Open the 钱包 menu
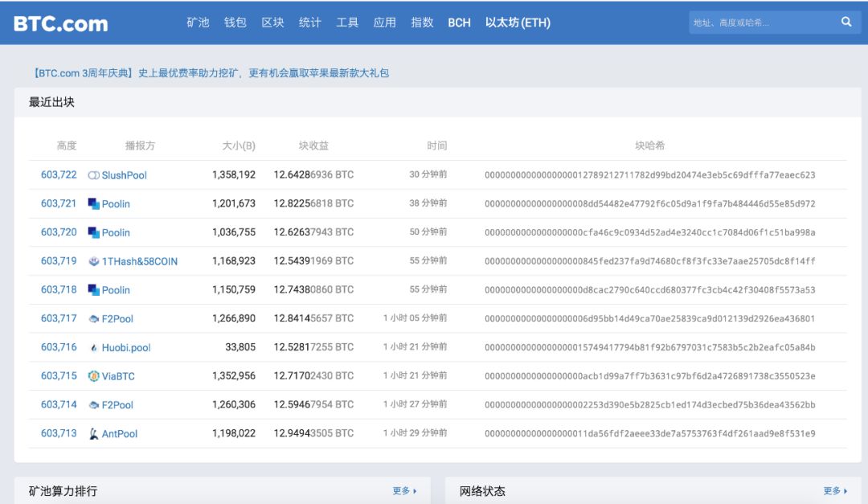868x504 pixels. click(x=235, y=23)
